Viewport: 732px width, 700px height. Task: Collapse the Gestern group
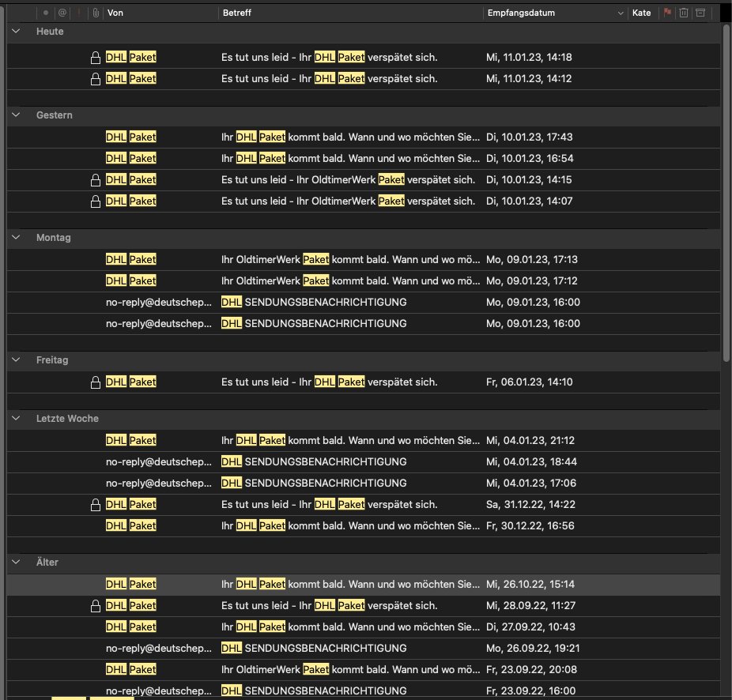pyautogui.click(x=16, y=115)
